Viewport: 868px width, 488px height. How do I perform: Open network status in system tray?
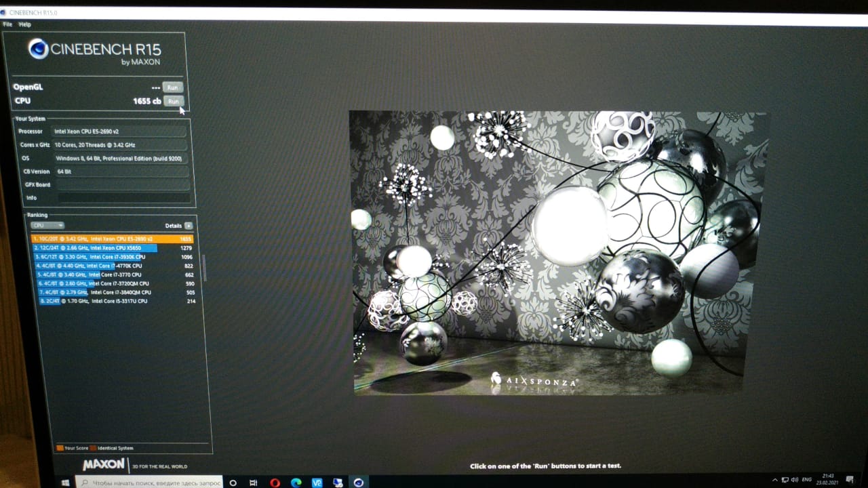(x=785, y=479)
